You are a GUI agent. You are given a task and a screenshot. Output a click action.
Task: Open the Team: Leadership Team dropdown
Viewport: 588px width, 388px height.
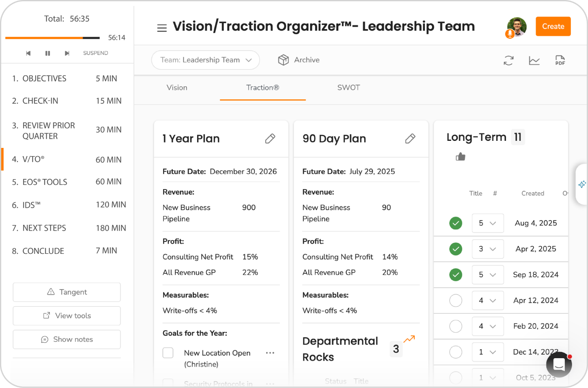(x=205, y=60)
